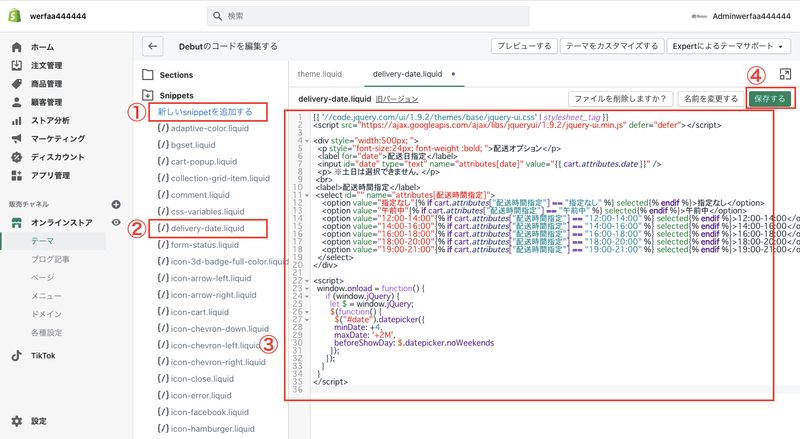Click テーマをカスタマイズする button
Image resolution: width=800 pixels, height=439 pixels.
click(x=612, y=46)
